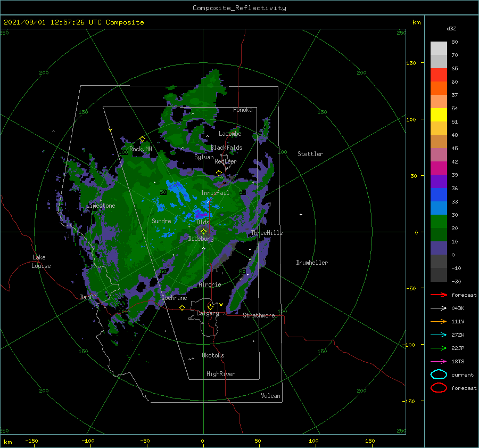Pick the slate 0-10 dBZ swatch
479x448 pixels.
coord(439,248)
